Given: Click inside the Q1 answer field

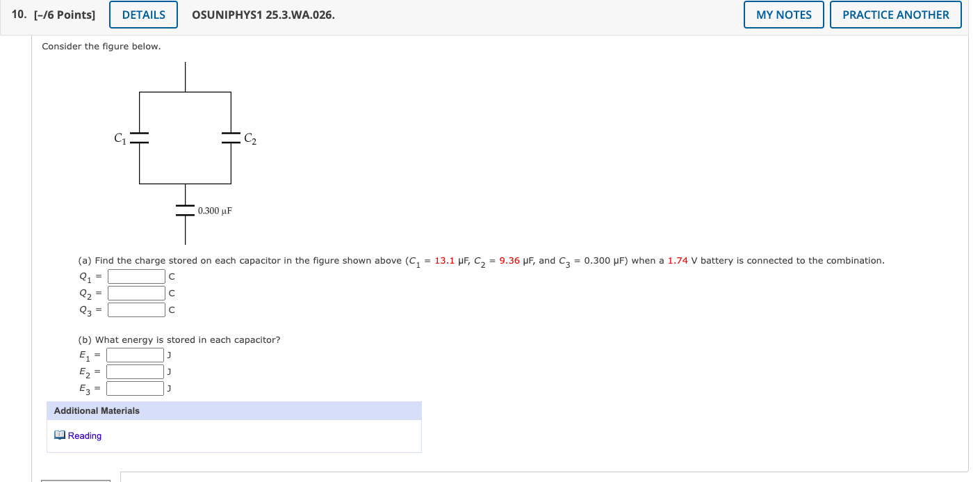Looking at the screenshot, I should click(x=136, y=275).
